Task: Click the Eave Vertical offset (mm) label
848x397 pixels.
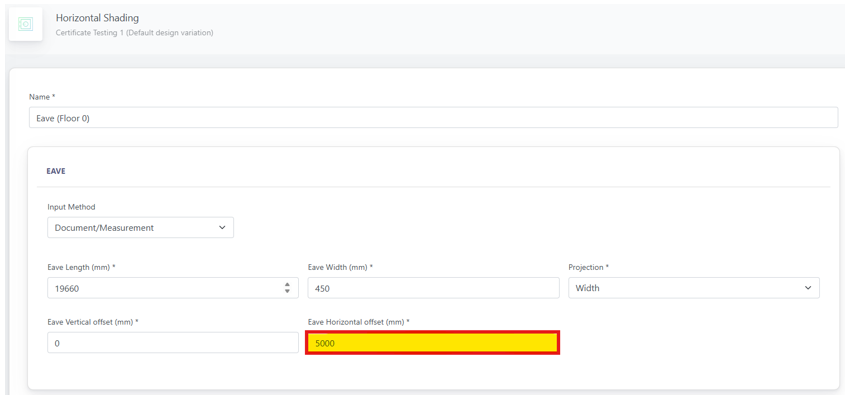Action: (93, 322)
